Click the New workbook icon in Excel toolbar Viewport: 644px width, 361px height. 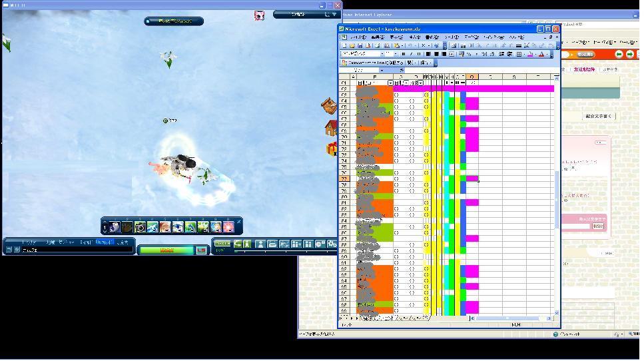tap(344, 45)
